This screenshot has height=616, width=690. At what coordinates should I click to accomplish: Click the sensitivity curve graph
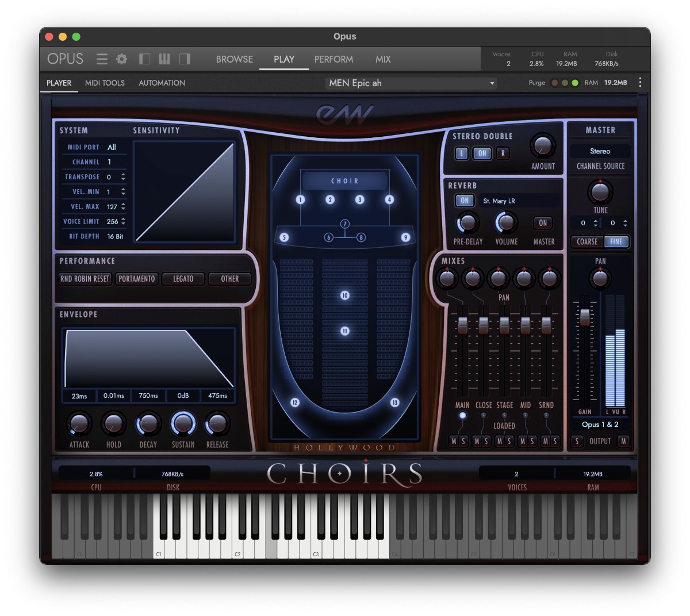coord(185,192)
